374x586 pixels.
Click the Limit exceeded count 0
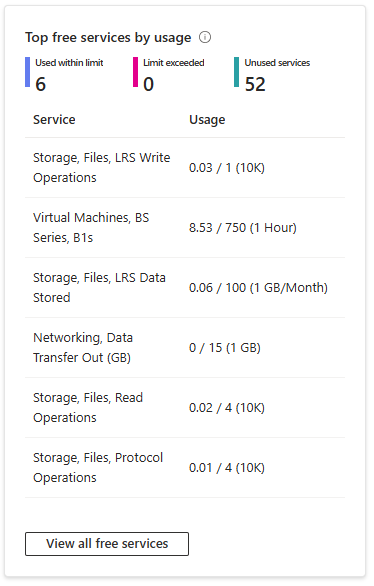tap(148, 84)
